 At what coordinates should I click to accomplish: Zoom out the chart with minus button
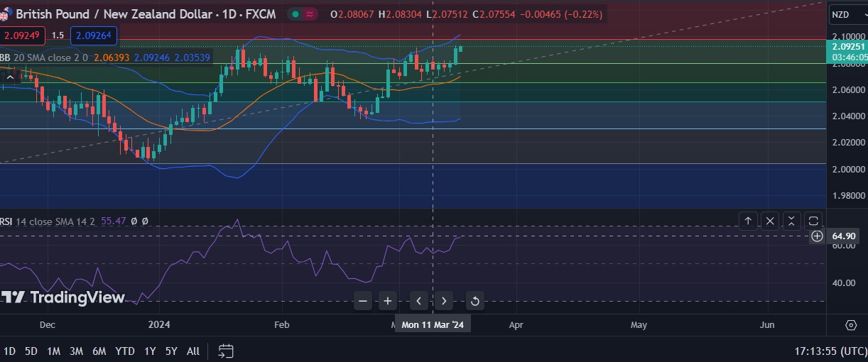coord(364,301)
